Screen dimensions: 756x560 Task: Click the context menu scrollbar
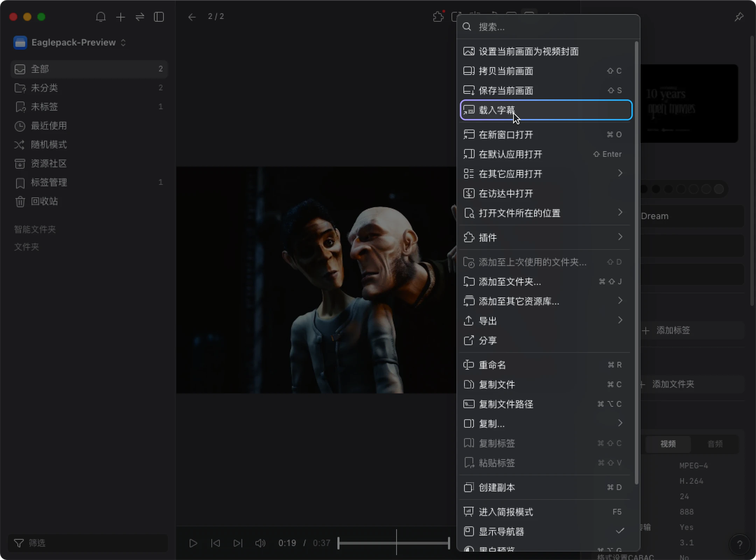[636, 262]
